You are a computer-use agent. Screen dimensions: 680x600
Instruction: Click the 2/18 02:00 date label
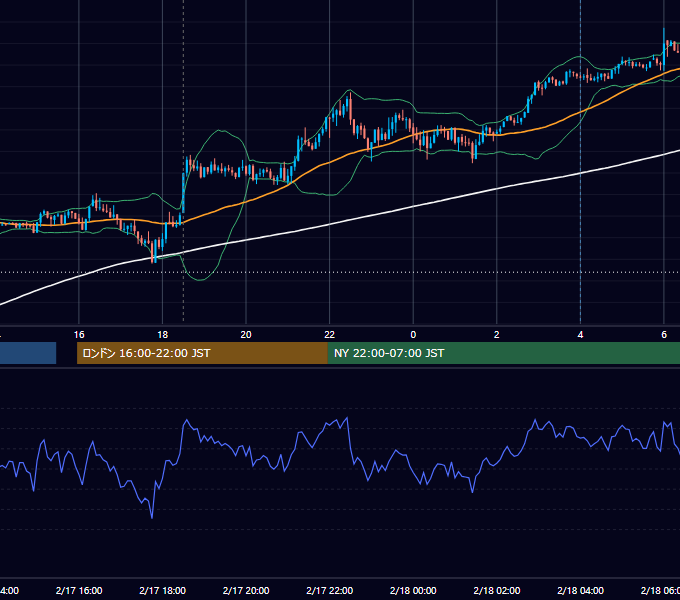coord(497,590)
